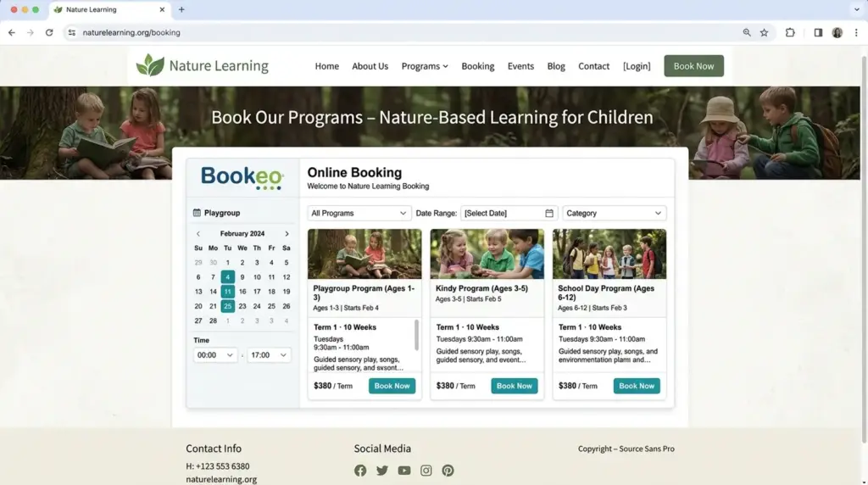
Task: Book the Kindy Program
Action: tap(515, 386)
